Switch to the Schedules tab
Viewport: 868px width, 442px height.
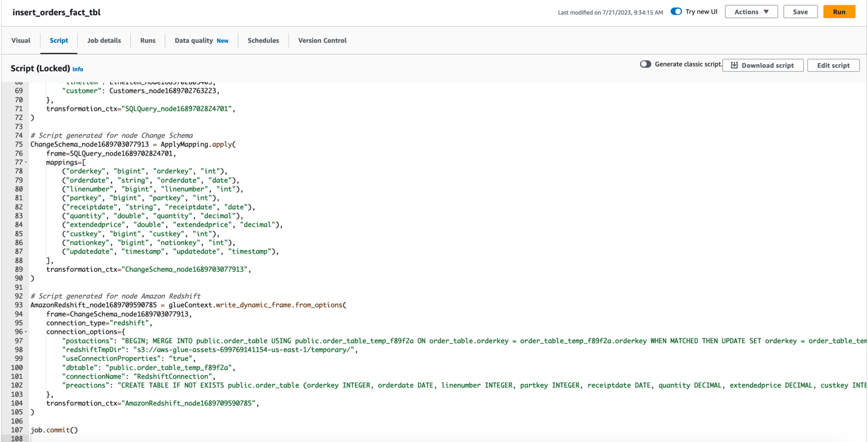click(x=263, y=41)
